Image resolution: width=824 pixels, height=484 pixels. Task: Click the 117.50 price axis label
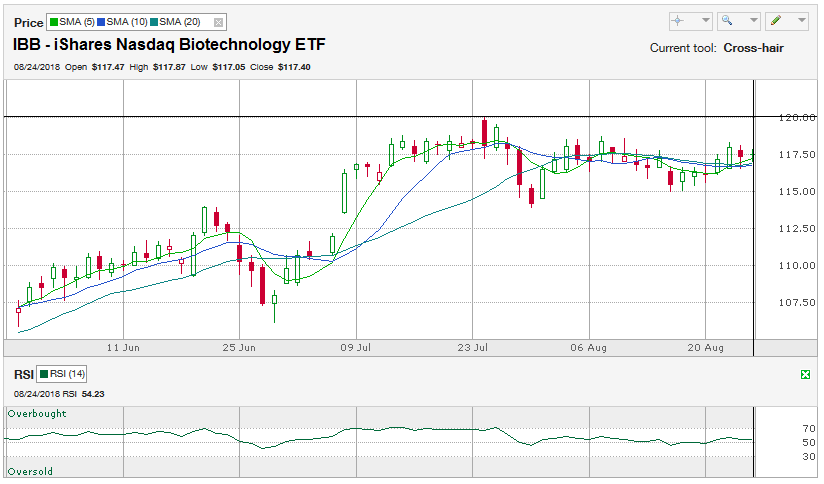click(797, 155)
